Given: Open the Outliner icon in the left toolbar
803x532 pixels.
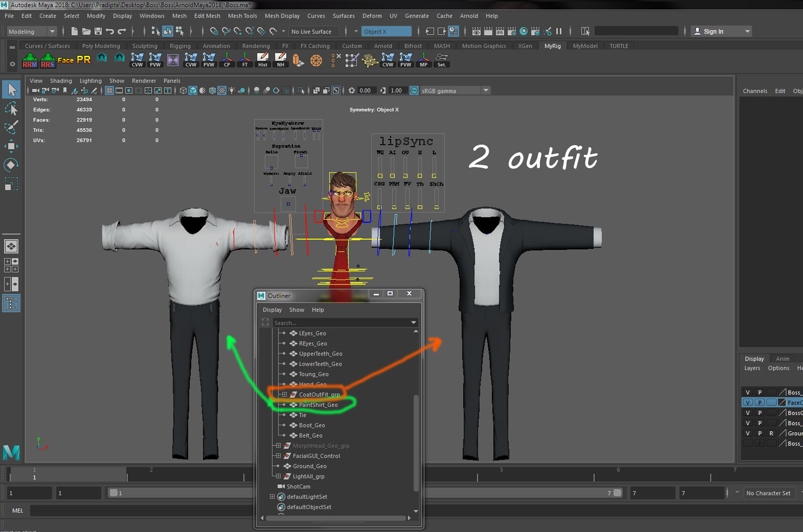Looking at the screenshot, I should (x=11, y=303).
